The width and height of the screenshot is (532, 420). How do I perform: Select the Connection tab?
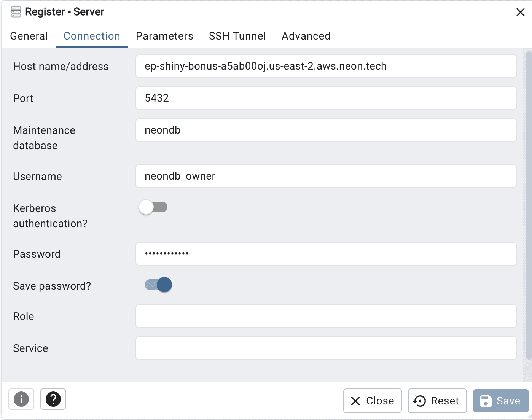tap(92, 36)
